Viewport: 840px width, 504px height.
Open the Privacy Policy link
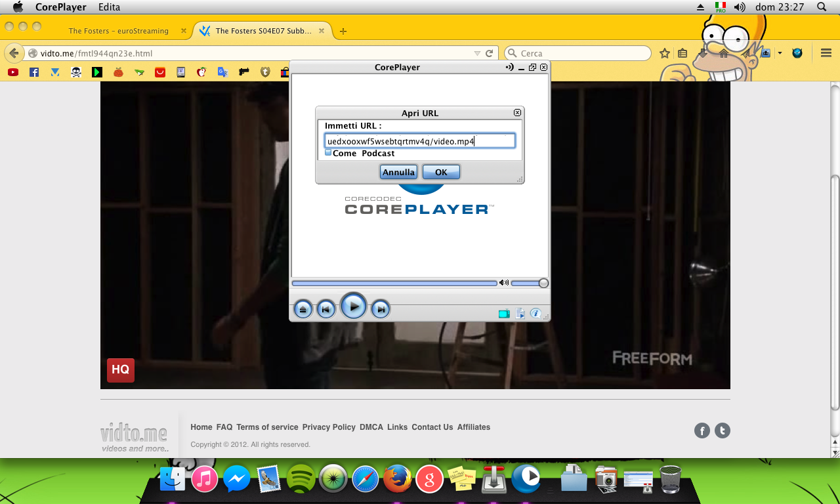click(x=329, y=427)
